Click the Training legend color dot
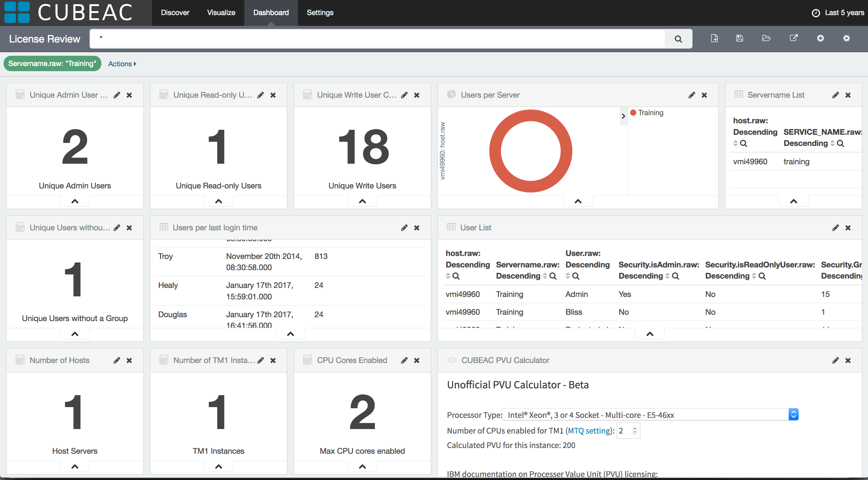 pyautogui.click(x=633, y=112)
